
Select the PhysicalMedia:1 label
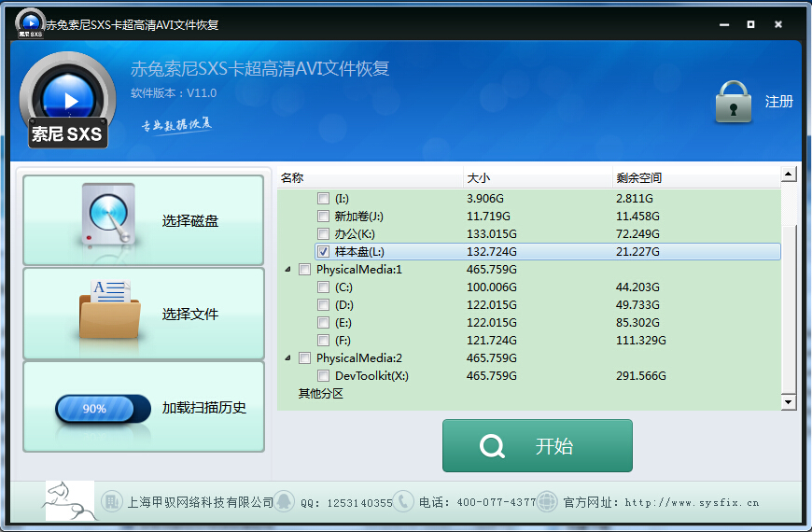[x=359, y=270]
